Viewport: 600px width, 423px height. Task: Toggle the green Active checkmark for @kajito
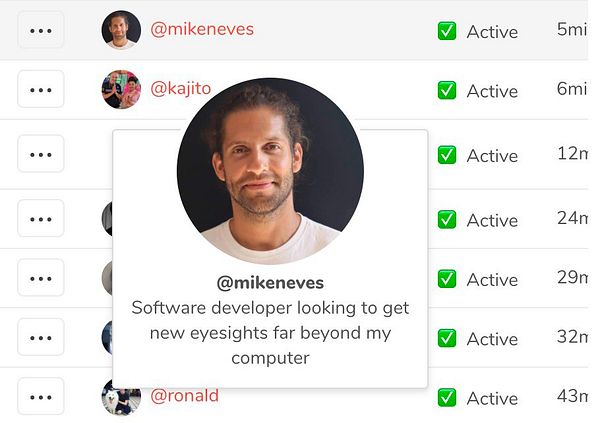coord(447,90)
